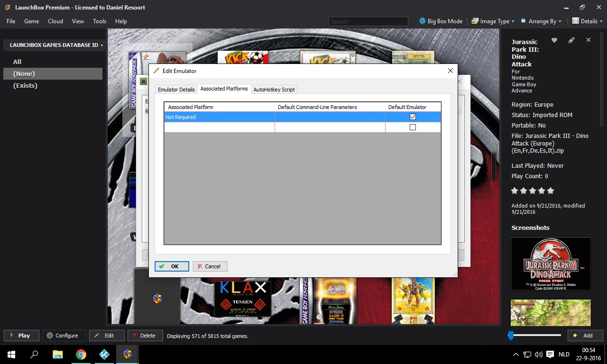607x364 pixels.
Task: Open the File menu
Action: point(11,21)
